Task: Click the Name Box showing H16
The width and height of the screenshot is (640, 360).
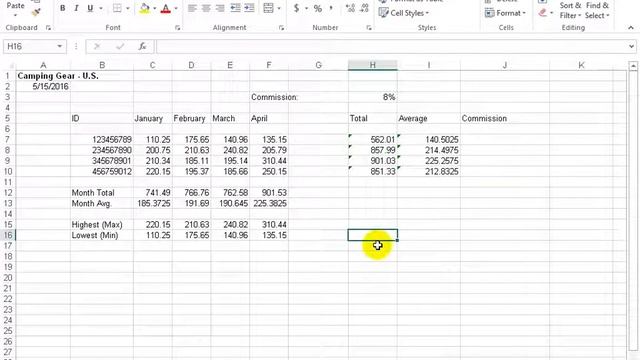Action: click(x=30, y=46)
